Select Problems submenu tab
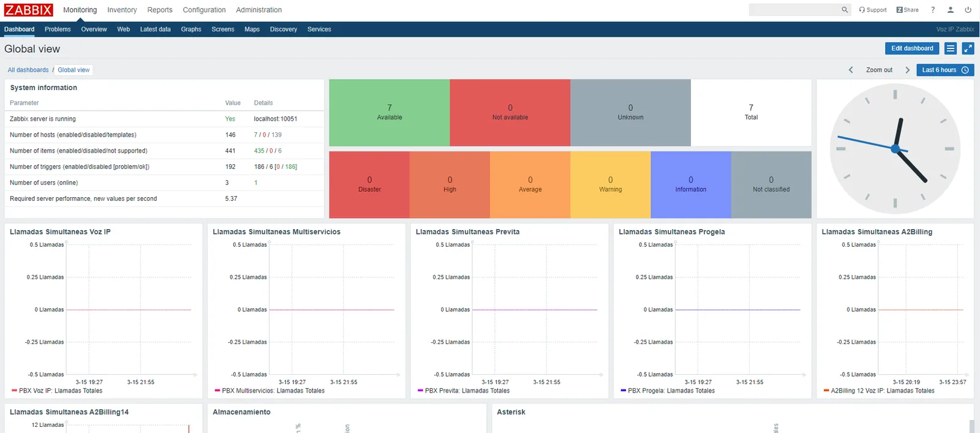Viewport: 980px width, 433px height. (x=58, y=29)
